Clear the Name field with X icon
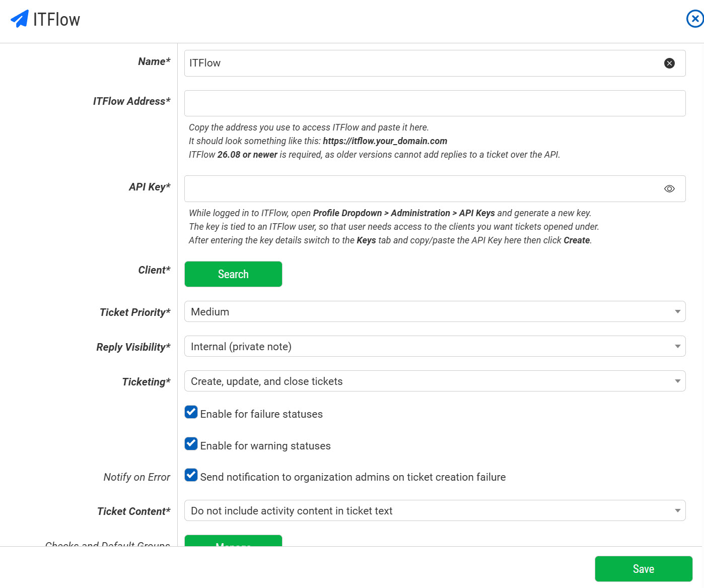704x588 pixels. [x=669, y=63]
